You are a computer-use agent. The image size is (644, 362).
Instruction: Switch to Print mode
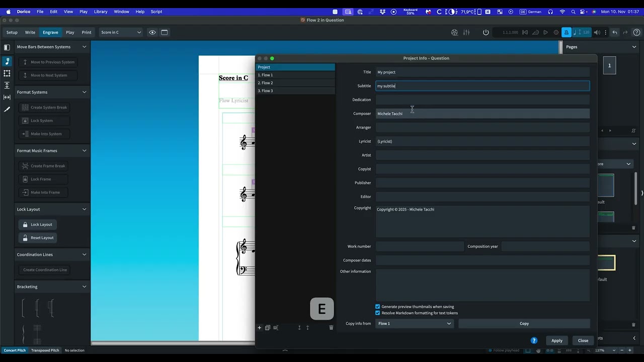tap(87, 32)
